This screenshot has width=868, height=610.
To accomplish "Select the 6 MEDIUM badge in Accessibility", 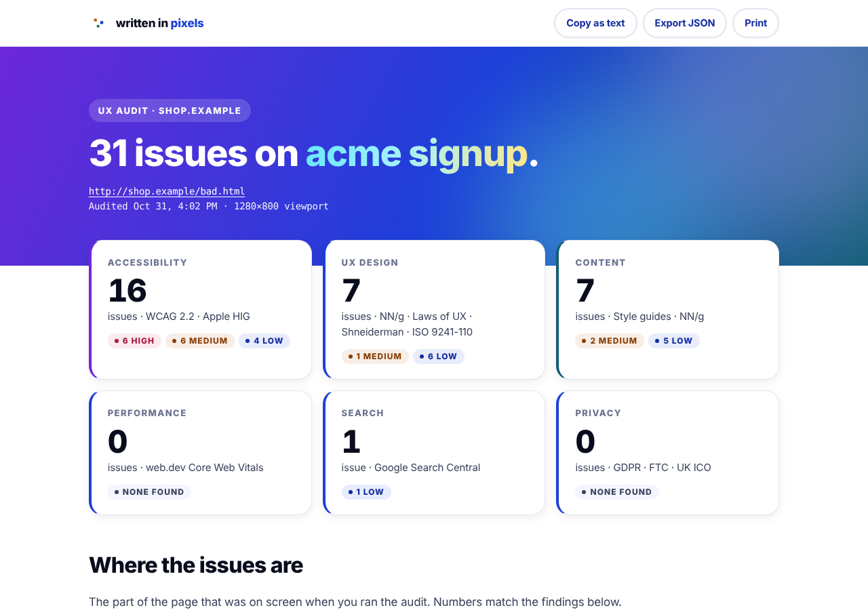I will [x=200, y=341].
